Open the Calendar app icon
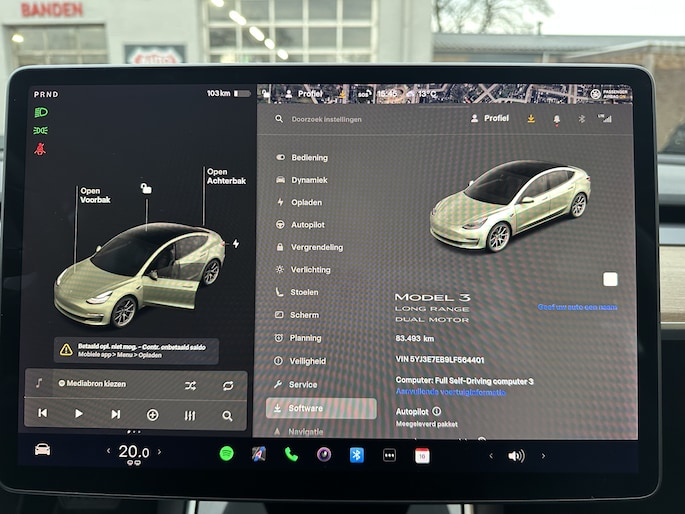685x514 pixels. [422, 455]
